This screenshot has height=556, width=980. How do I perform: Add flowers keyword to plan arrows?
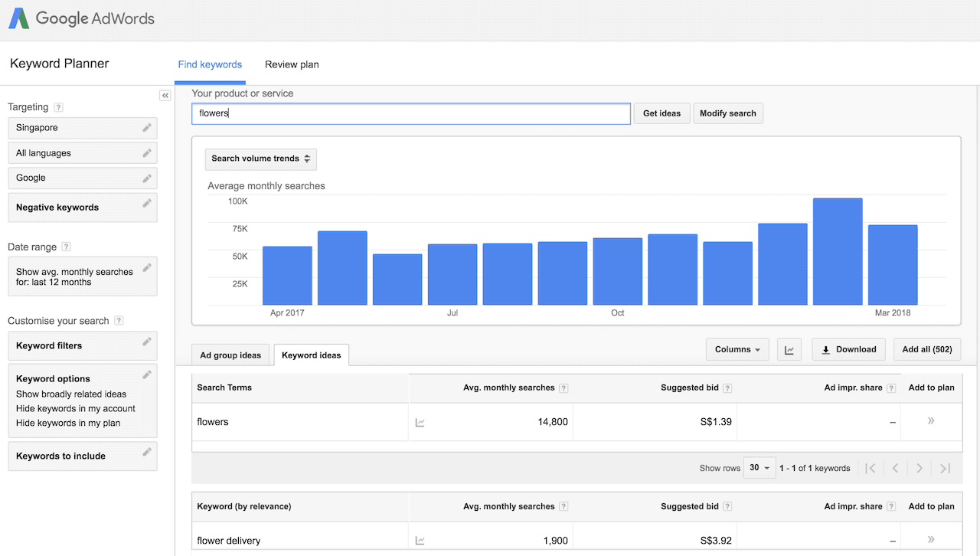(x=931, y=420)
